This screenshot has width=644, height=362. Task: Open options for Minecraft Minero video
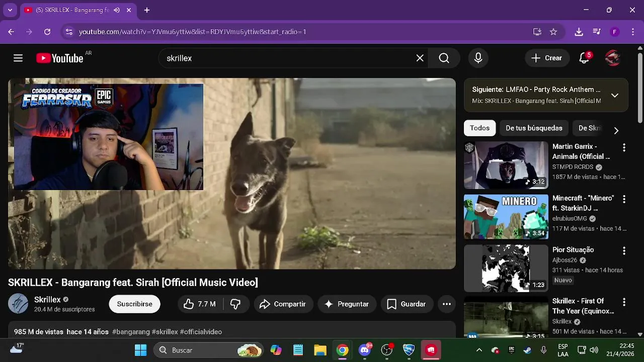(x=624, y=199)
